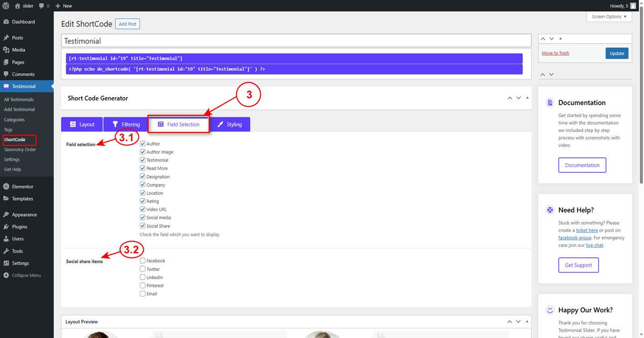Viewport: 644px width, 338px height.
Task: Click the Dashboard gauge icon
Action: pos(6,22)
